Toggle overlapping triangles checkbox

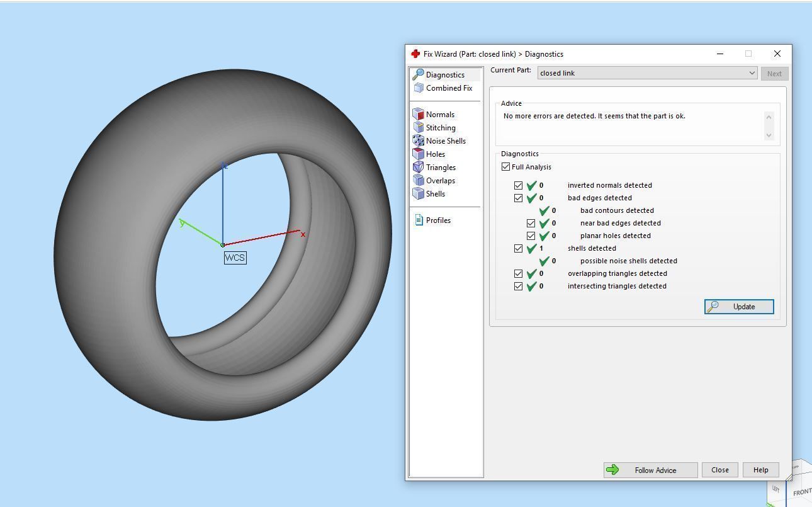click(x=518, y=273)
